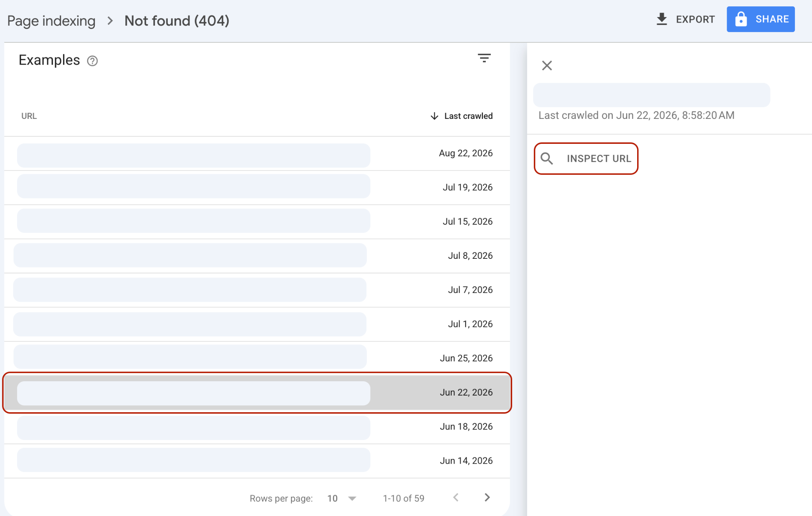Select the row crawled Jun 18, 2026

[x=257, y=428]
